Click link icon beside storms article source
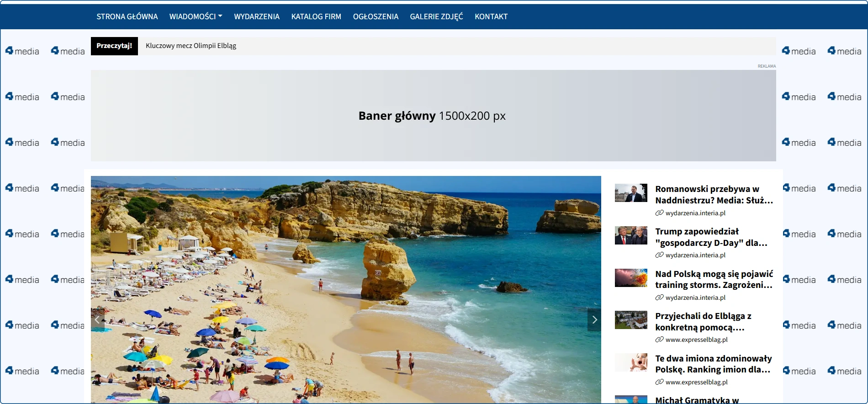Image resolution: width=868 pixels, height=404 pixels. click(x=659, y=298)
